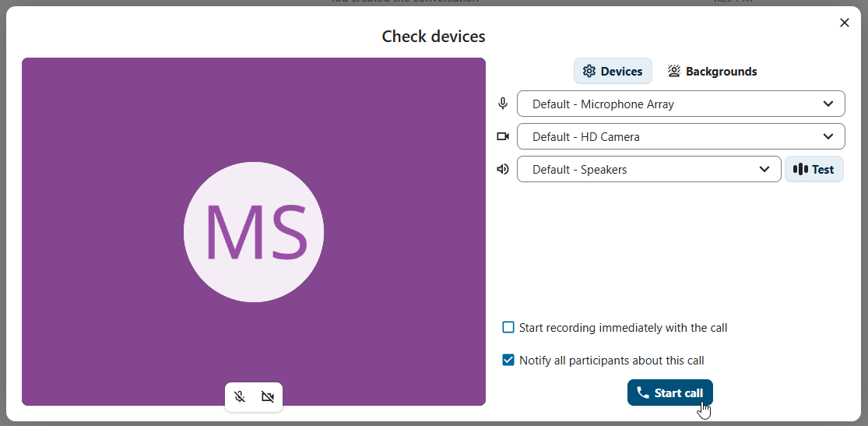The image size is (868, 426).
Task: Click the sound wave icon on Test
Action: tap(800, 169)
